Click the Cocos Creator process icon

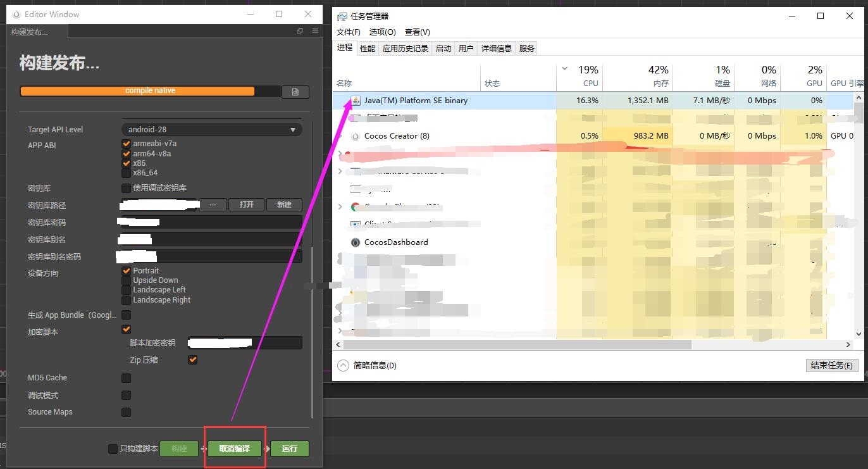(356, 136)
